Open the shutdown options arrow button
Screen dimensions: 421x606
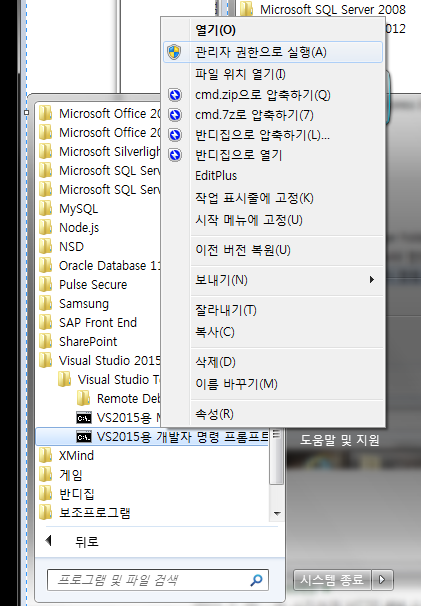382,579
